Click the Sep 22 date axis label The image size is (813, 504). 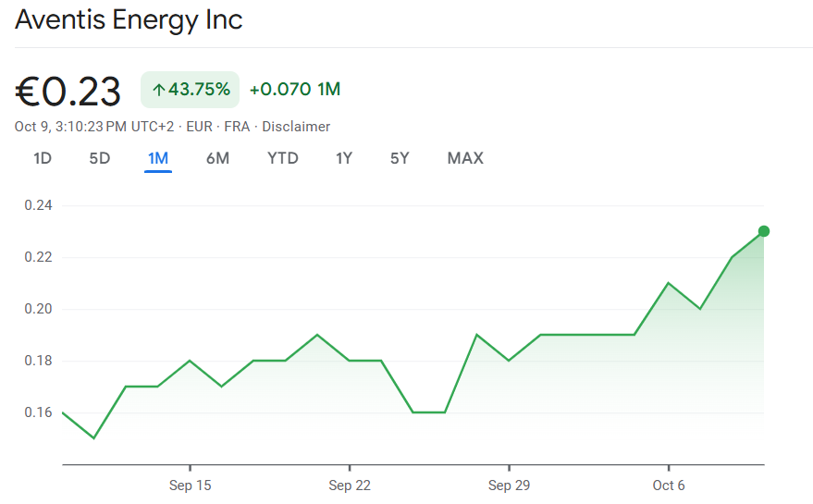[349, 486]
